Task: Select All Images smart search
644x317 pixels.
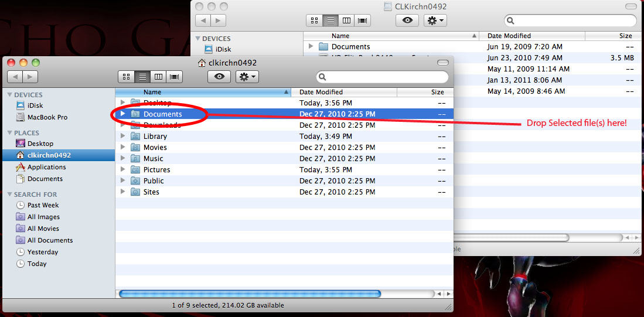Action: tap(43, 217)
